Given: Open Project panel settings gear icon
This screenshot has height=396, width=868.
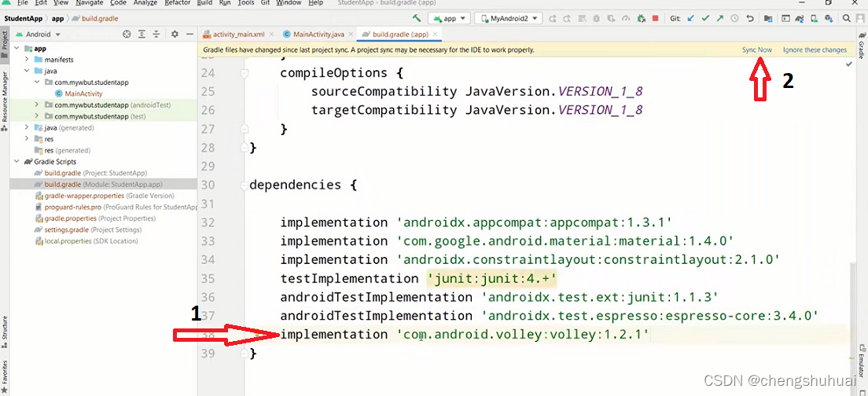Looking at the screenshot, I should click(175, 35).
